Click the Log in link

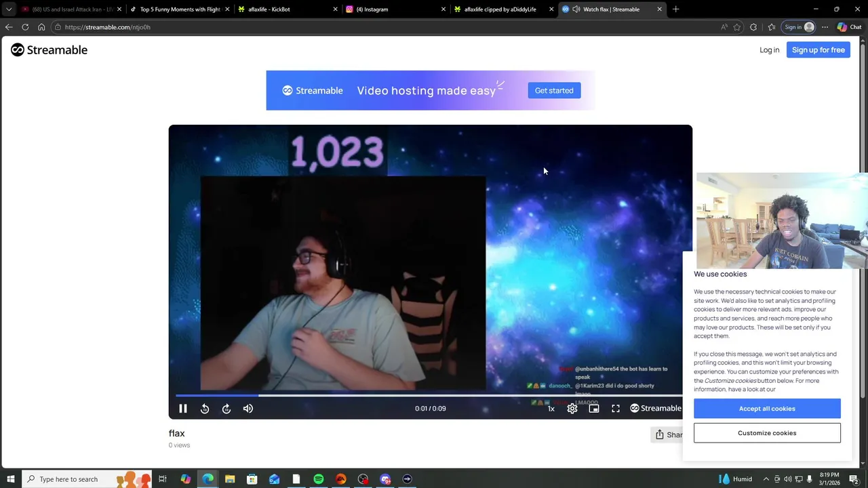click(x=769, y=50)
